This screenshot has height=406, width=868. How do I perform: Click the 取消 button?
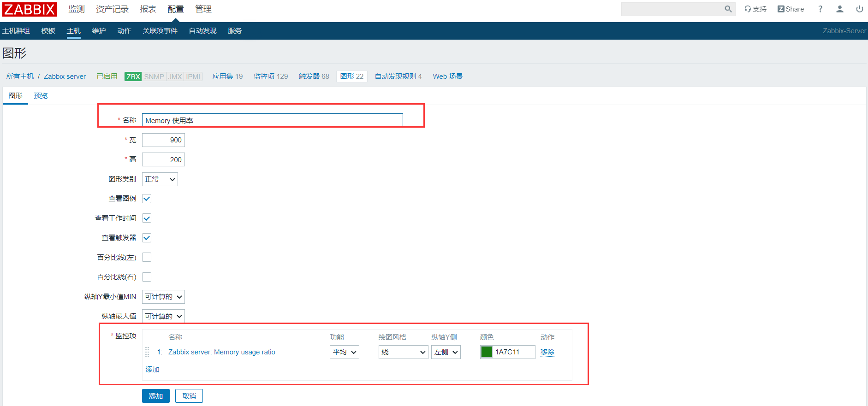pos(189,396)
